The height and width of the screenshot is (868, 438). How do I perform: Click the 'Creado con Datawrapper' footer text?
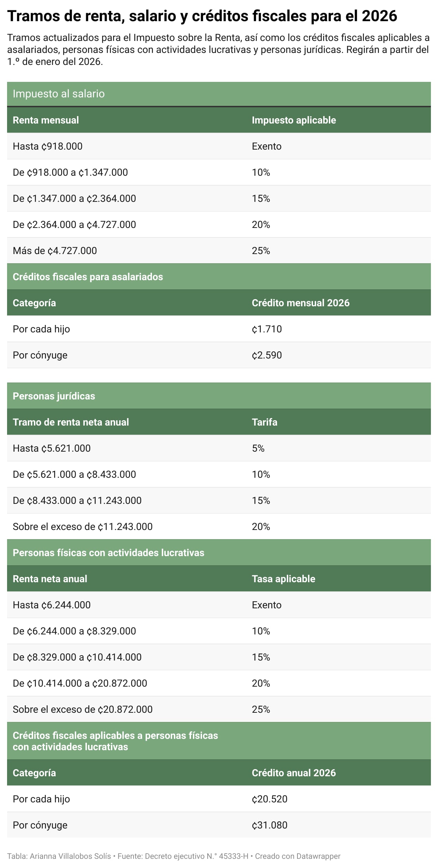point(297,856)
